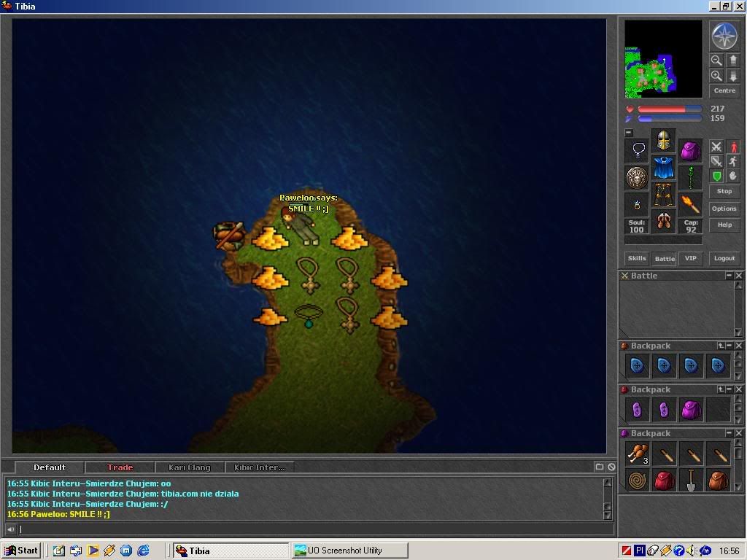Viewport: 747px width, 560px height.
Task: Open the Windows Start menu
Action: (x=20, y=551)
